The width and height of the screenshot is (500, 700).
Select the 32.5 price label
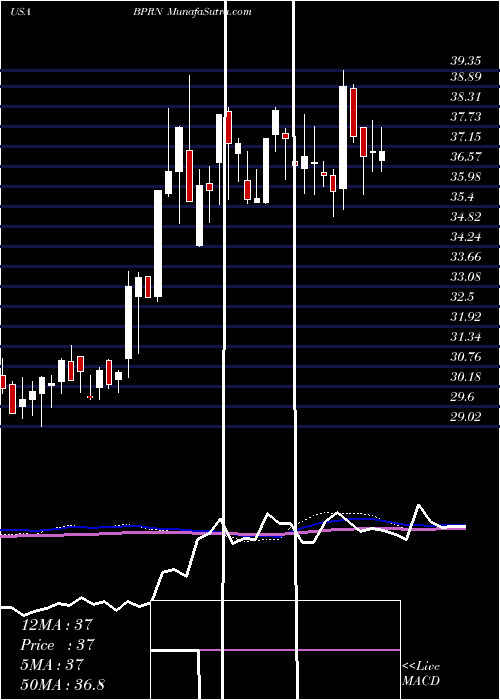click(x=462, y=297)
